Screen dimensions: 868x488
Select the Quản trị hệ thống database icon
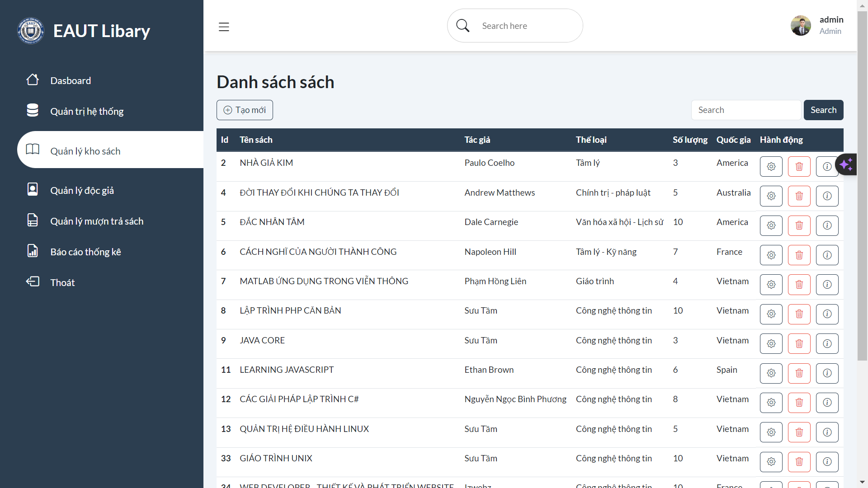[33, 110]
